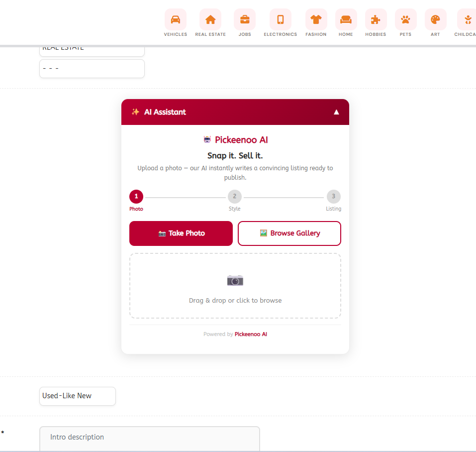Image resolution: width=476 pixels, height=452 pixels.
Task: Choose the Fashion t-shirt icon
Action: point(316,19)
